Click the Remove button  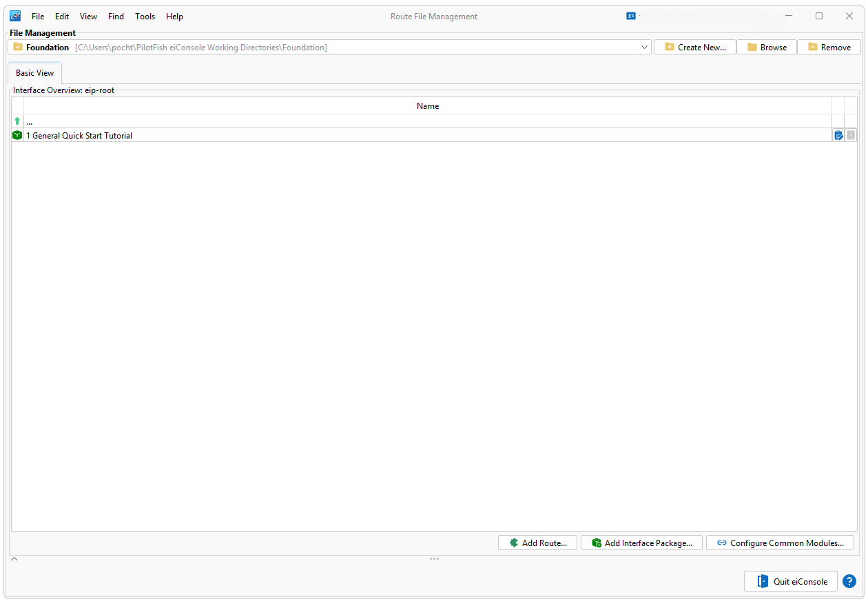click(829, 48)
